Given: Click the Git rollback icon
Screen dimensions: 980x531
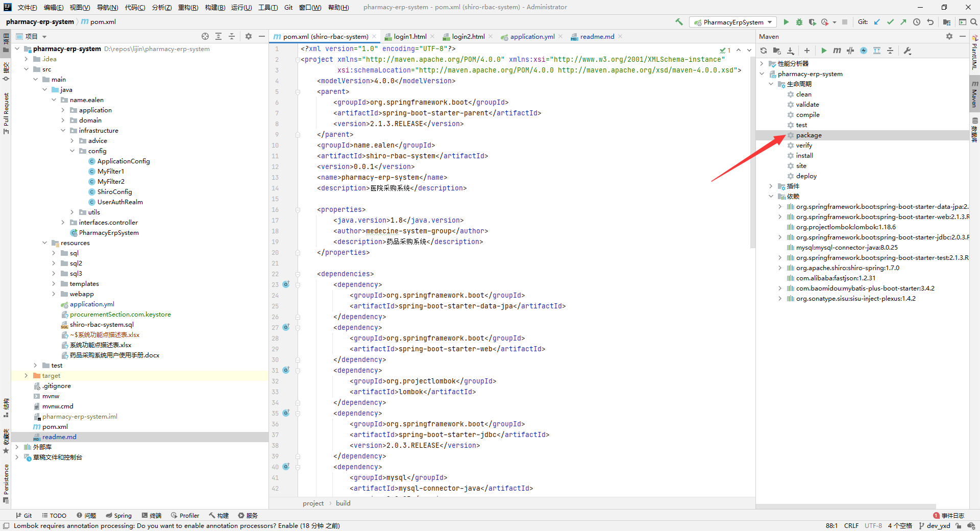Looking at the screenshot, I should pos(930,22).
